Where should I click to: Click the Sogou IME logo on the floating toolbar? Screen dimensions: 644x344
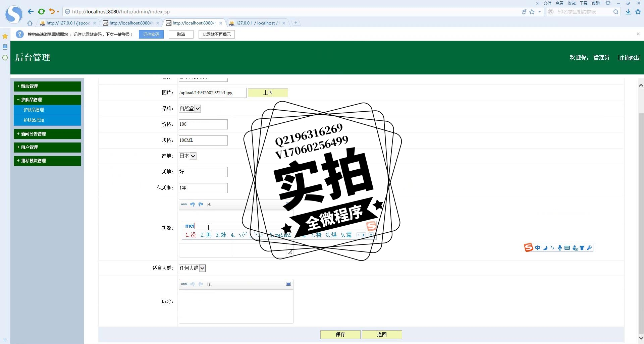coord(528,247)
